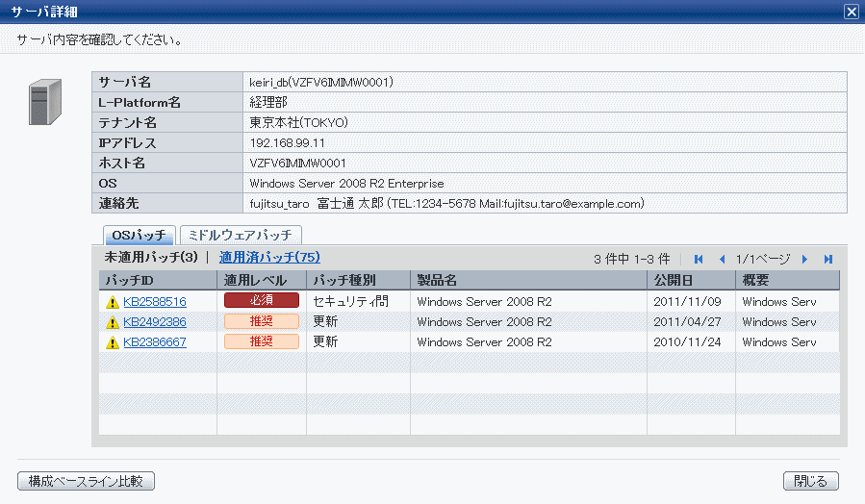Click the 必須 level badge

coord(262,300)
